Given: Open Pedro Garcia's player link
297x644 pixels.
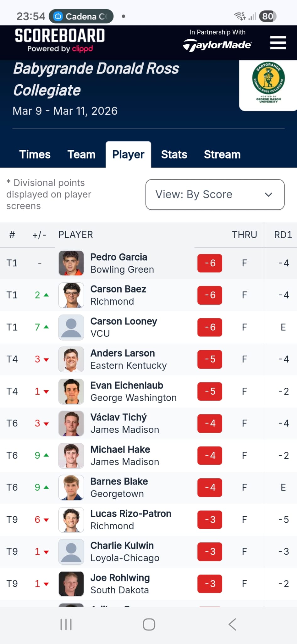Looking at the screenshot, I should tap(119, 257).
